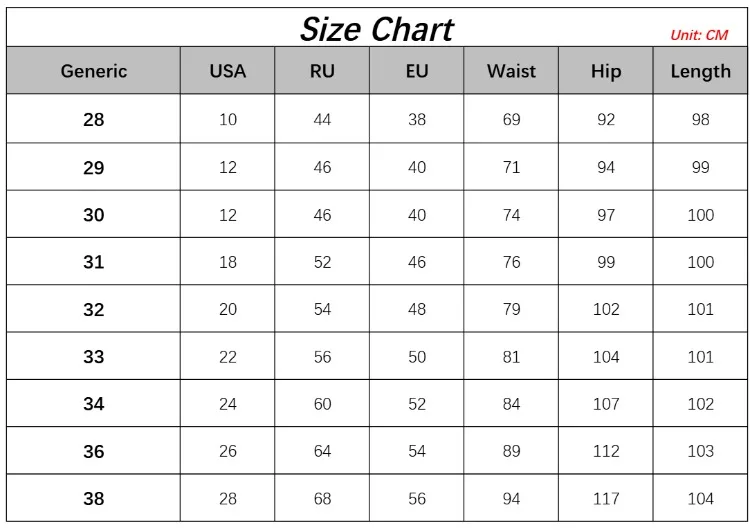Image resolution: width=750 pixels, height=530 pixels.
Task: Select the Generic column header
Action: (93, 71)
